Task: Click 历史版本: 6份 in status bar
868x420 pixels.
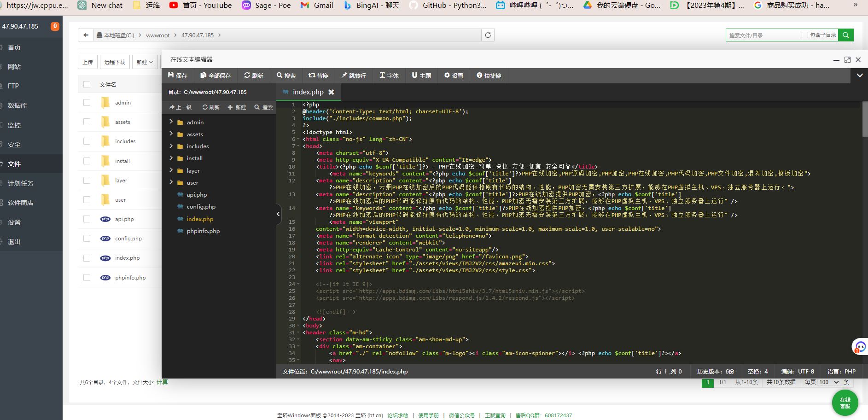Action: click(x=716, y=372)
